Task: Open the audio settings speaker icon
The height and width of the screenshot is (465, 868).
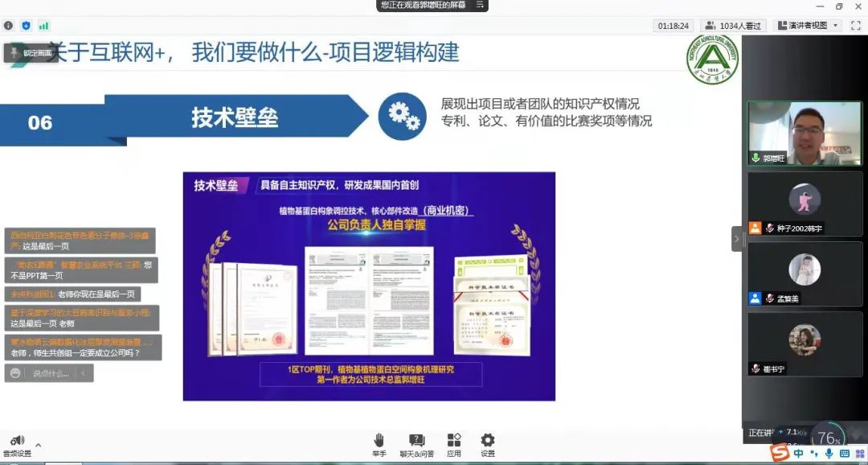Action: [x=16, y=440]
